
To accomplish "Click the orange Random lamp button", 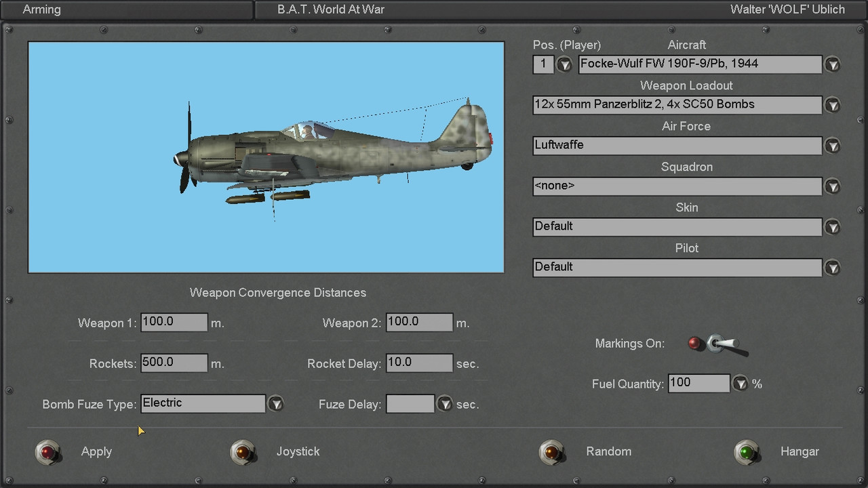I will [x=551, y=451].
